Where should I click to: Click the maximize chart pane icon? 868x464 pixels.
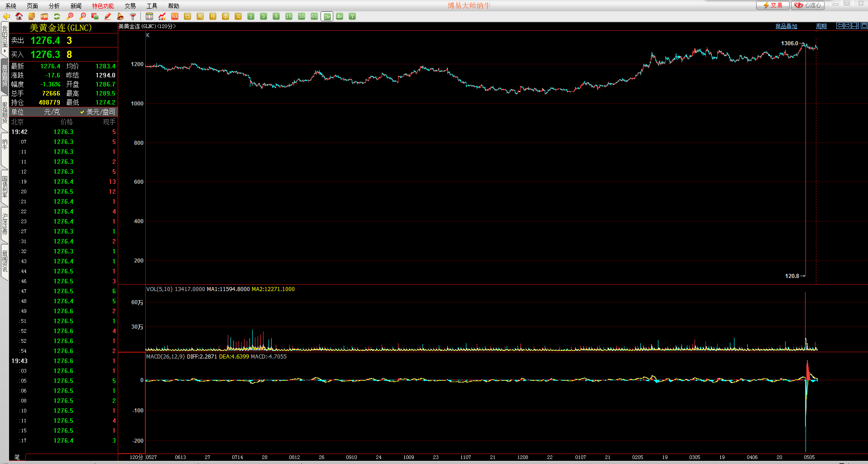pos(864,26)
